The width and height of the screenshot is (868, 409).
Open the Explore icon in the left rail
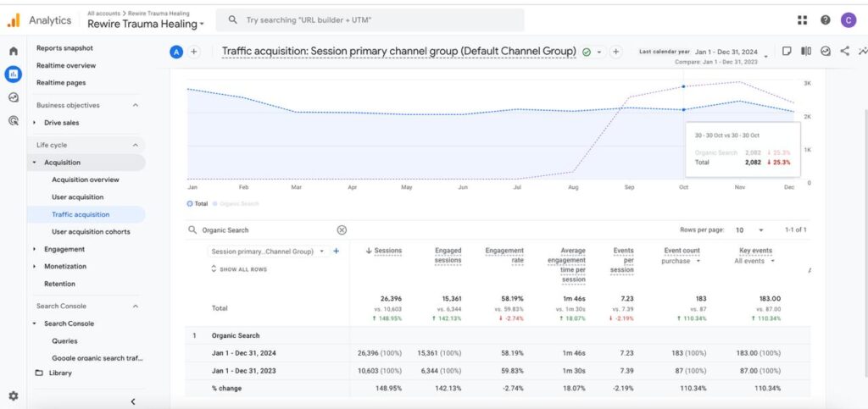pos(14,97)
